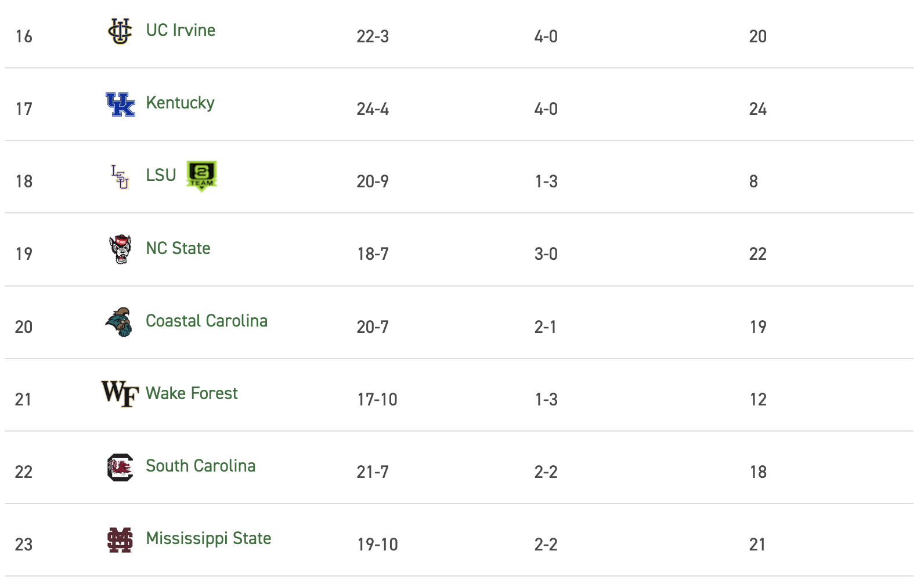The height and width of the screenshot is (587, 924).
Task: Open the Coastal Carolina team link
Action: (207, 321)
